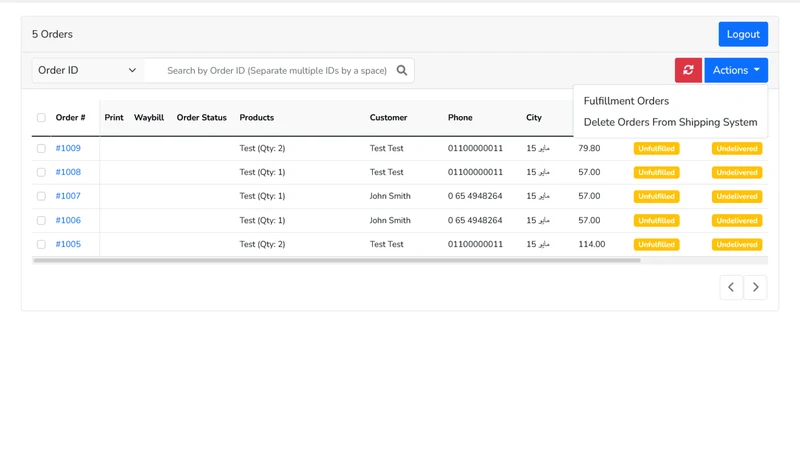Click John Smith in order #1007 row

click(x=390, y=196)
